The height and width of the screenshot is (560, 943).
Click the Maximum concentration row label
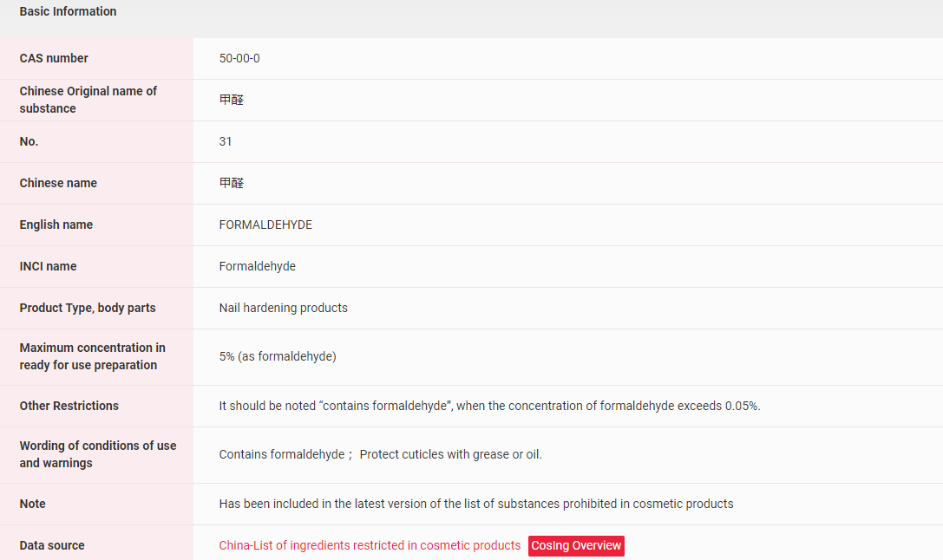[92, 356]
